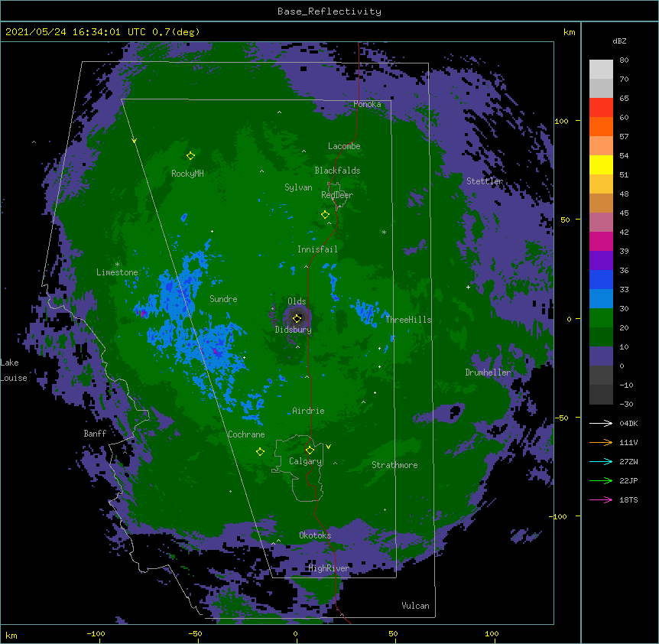Click the 30 dBZ dark green swatch

point(601,318)
